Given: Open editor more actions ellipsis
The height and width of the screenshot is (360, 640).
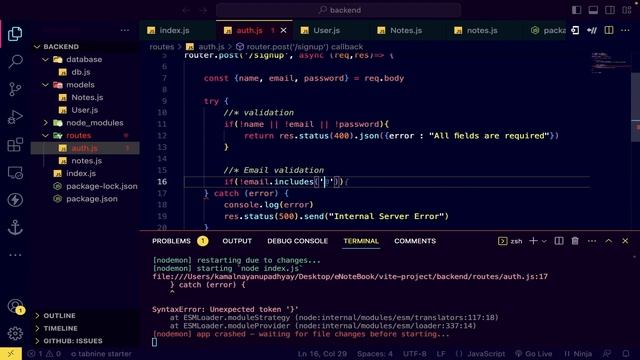Looking at the screenshot, I should point(625,30).
